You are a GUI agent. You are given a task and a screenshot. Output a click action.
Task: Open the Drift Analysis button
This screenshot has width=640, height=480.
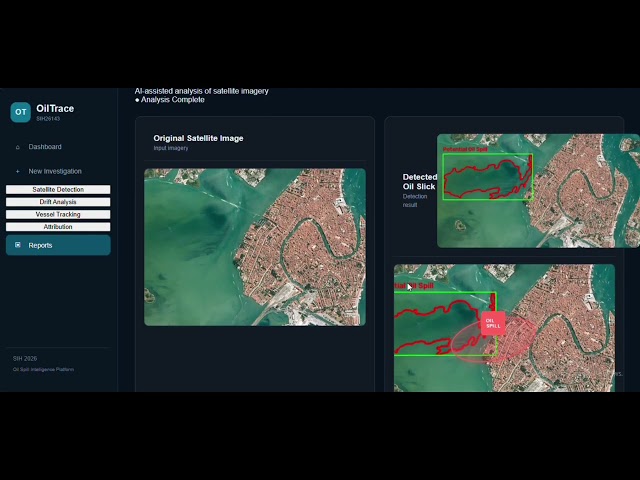click(58, 202)
